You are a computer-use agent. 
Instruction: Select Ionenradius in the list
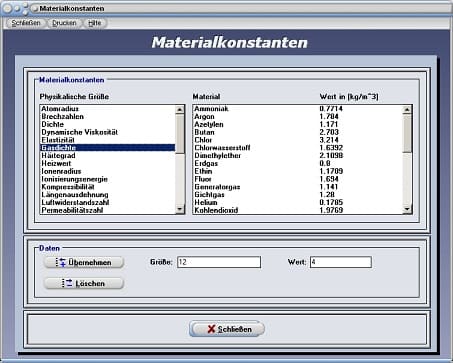click(x=108, y=171)
